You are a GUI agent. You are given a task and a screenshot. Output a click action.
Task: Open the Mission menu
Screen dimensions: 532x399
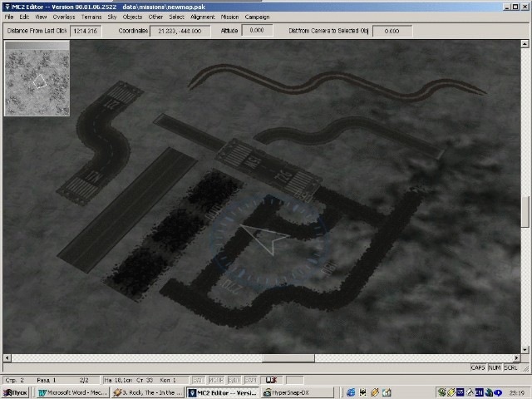(x=229, y=17)
